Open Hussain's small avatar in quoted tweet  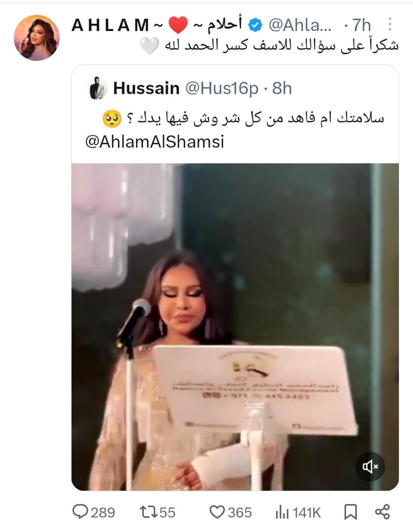(96, 89)
